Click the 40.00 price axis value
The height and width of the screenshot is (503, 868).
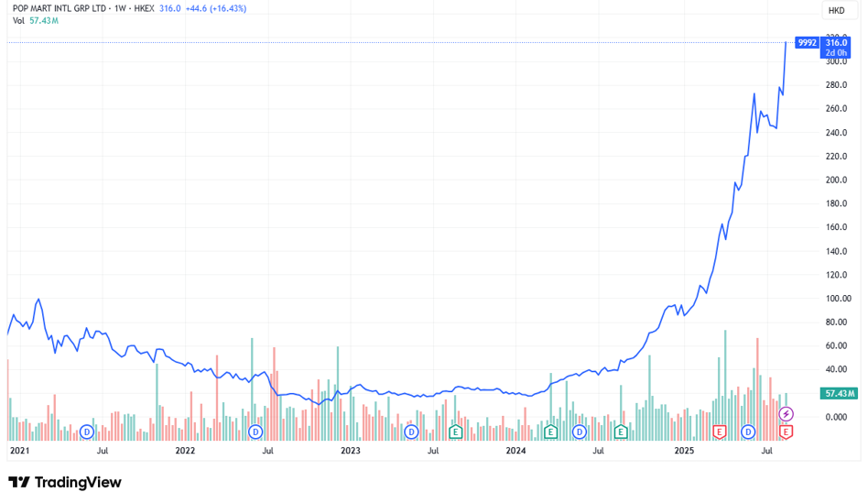click(x=837, y=369)
